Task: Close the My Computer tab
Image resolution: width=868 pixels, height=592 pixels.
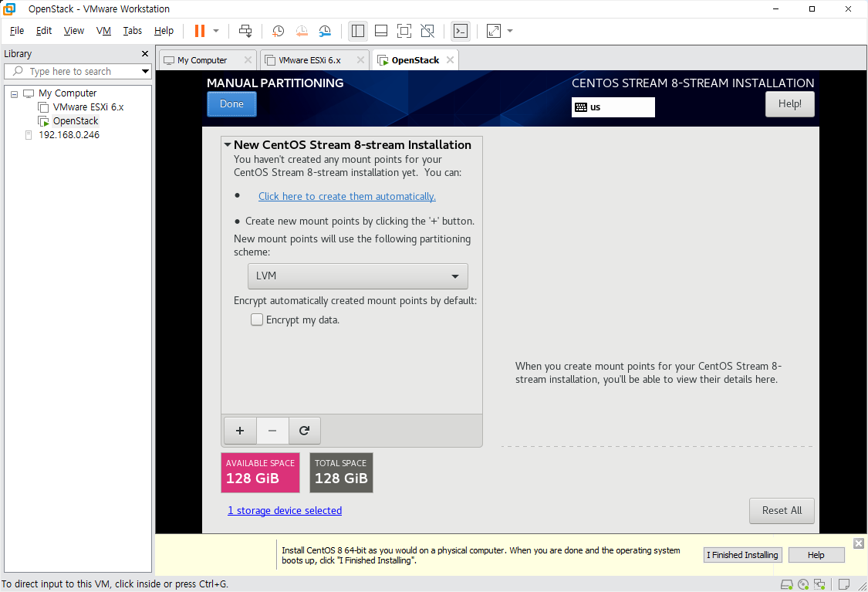Action: [248, 59]
